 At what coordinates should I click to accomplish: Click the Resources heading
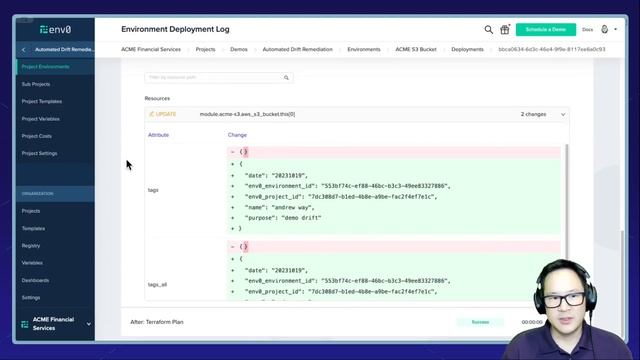point(157,98)
